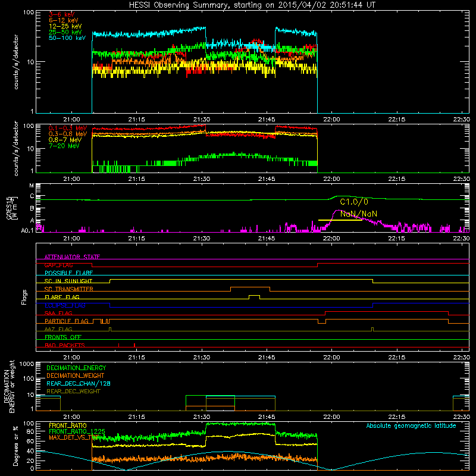The image size is (476, 476).
Task: Select the 6-12 keV legend label
Action: (x=64, y=20)
